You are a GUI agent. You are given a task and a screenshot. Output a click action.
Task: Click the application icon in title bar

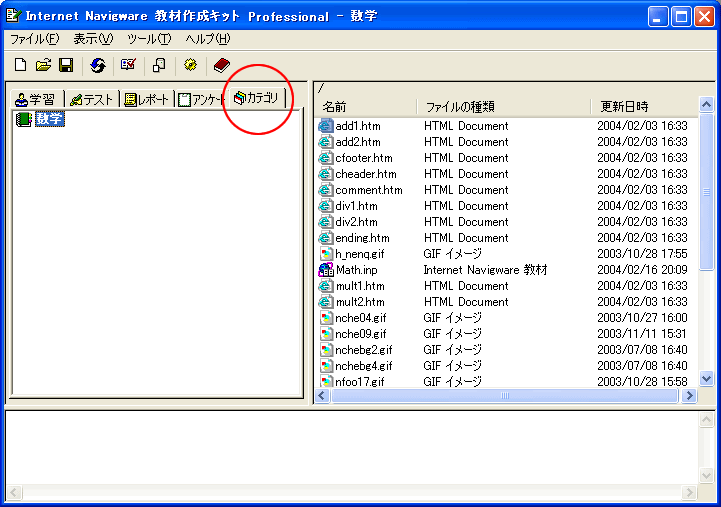point(13,16)
